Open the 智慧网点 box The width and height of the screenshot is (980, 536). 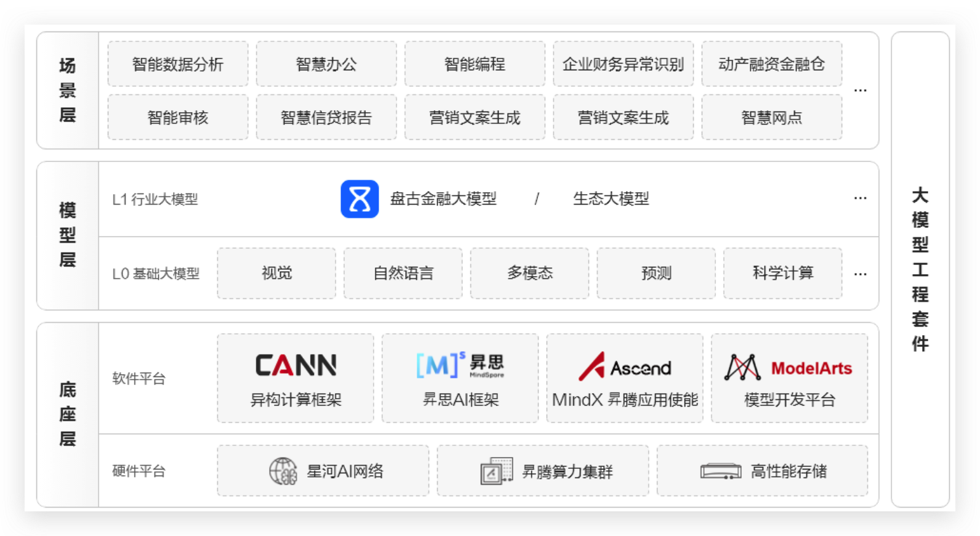771,117
